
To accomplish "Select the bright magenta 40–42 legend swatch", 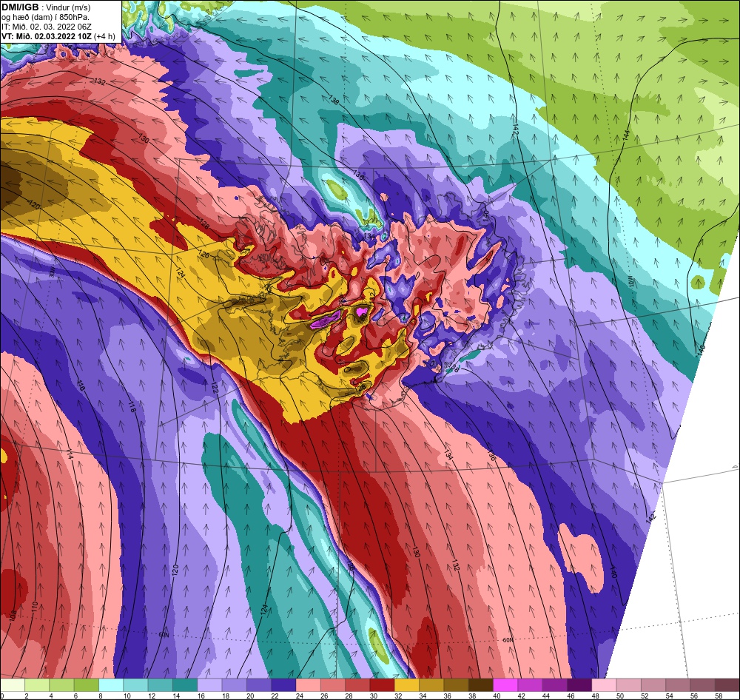I will click(505, 685).
